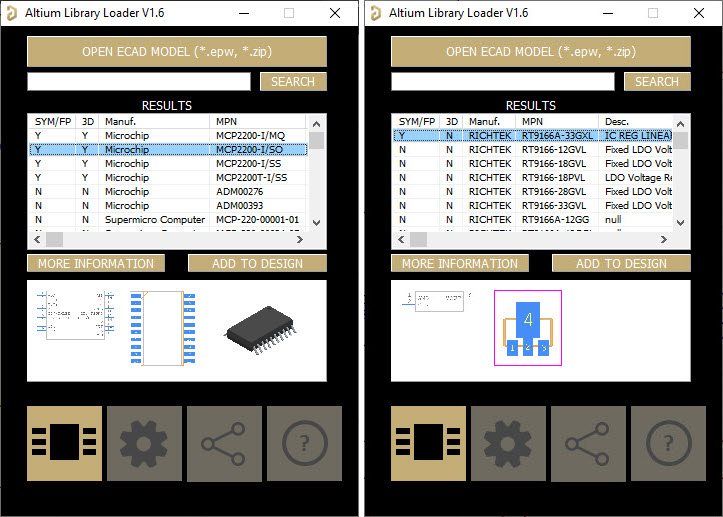Select the RT9166-12GVL result row
This screenshot has height=517, width=723.
532,149
